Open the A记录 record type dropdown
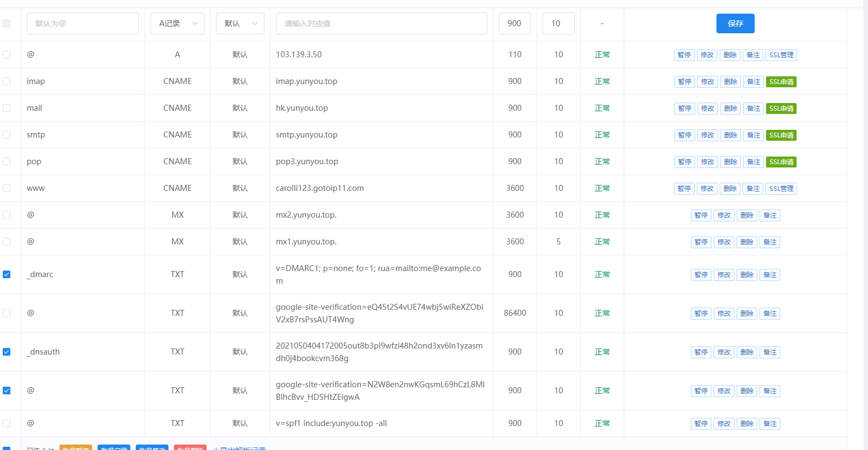 (177, 23)
